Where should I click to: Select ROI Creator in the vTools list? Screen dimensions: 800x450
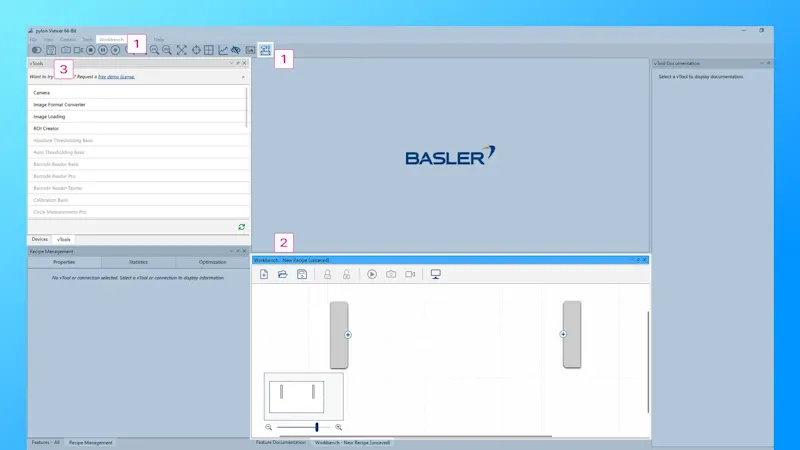click(137, 129)
